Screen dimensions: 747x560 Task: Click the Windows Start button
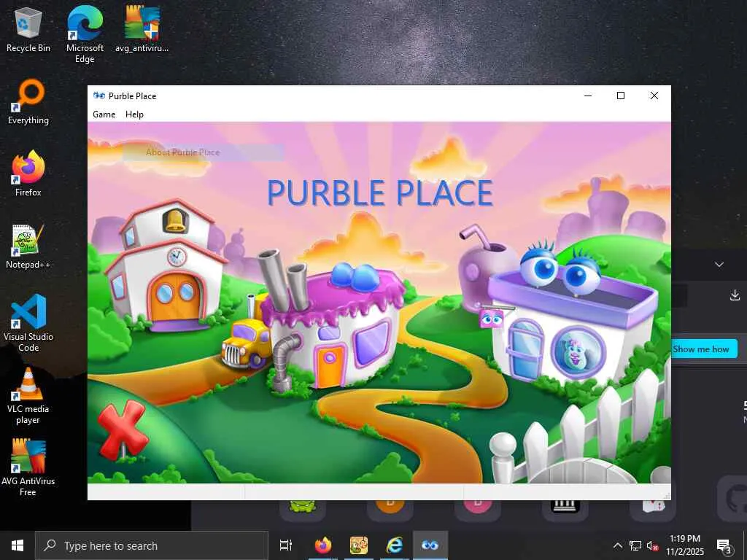(18, 545)
